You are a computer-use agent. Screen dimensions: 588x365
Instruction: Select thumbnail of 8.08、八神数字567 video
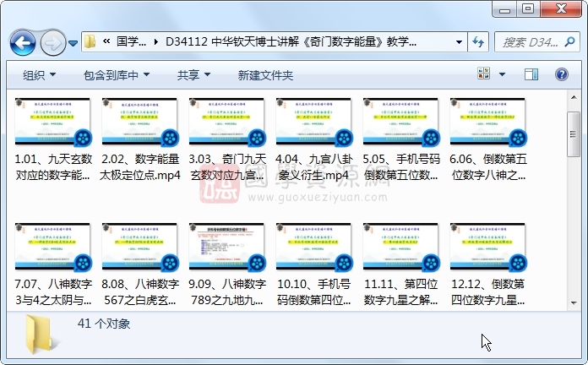pyautogui.click(x=140, y=247)
